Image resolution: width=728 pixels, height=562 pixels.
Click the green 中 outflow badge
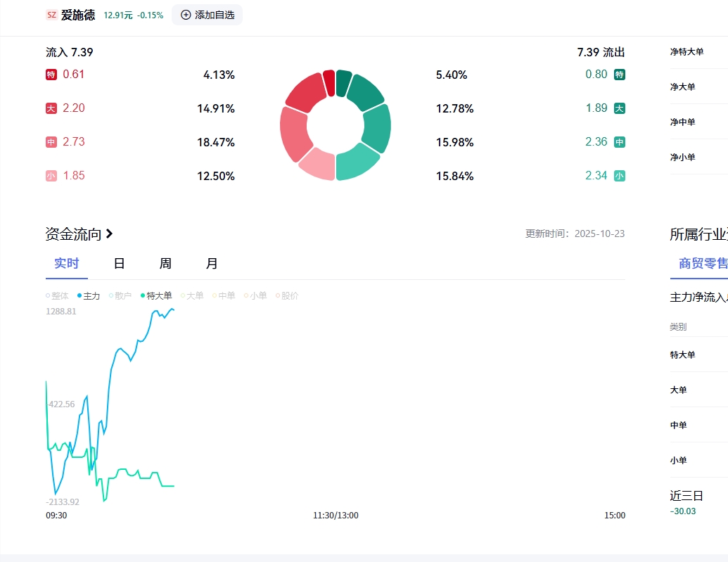click(x=619, y=142)
